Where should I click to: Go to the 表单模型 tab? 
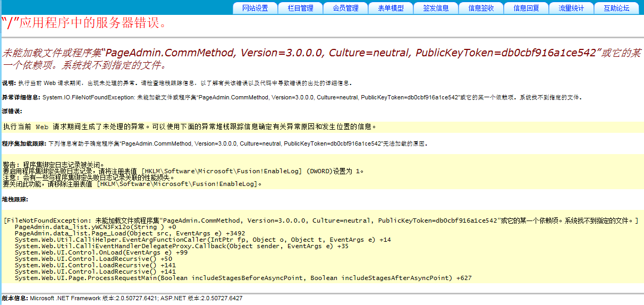(x=391, y=8)
